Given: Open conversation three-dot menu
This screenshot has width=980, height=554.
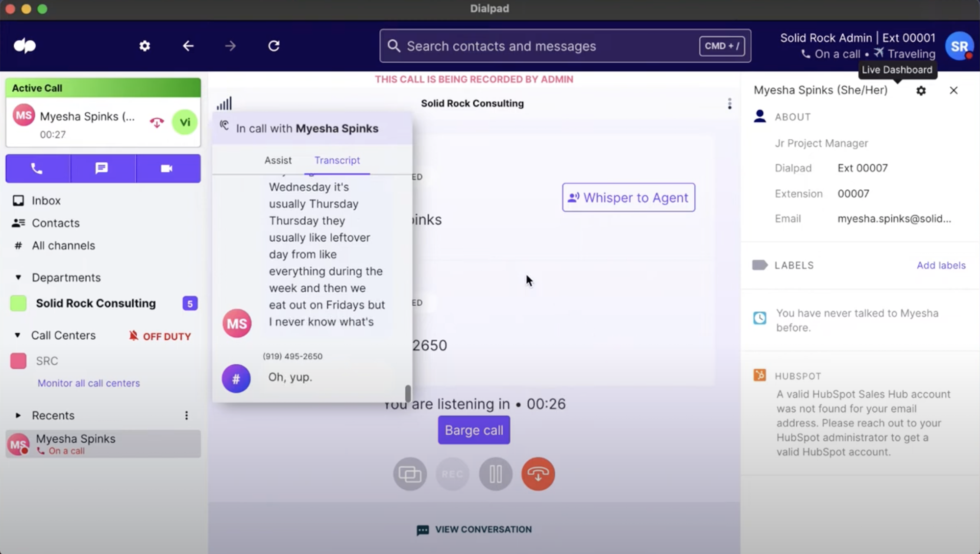Looking at the screenshot, I should tap(730, 103).
